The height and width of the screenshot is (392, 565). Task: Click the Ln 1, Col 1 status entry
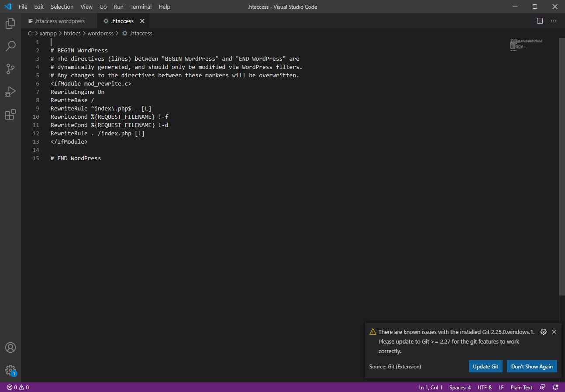430,387
